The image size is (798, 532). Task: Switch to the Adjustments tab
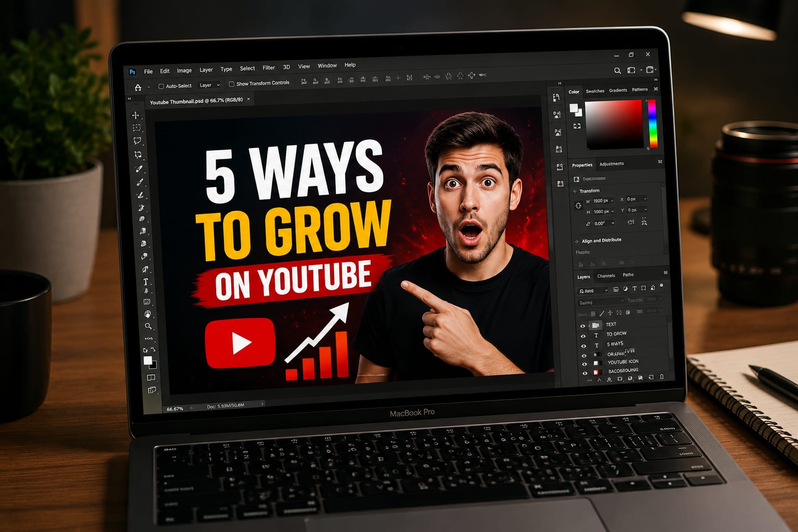point(611,164)
